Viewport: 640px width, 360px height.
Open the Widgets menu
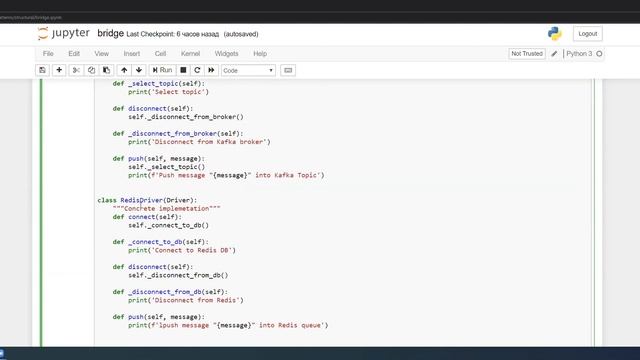pos(226,53)
